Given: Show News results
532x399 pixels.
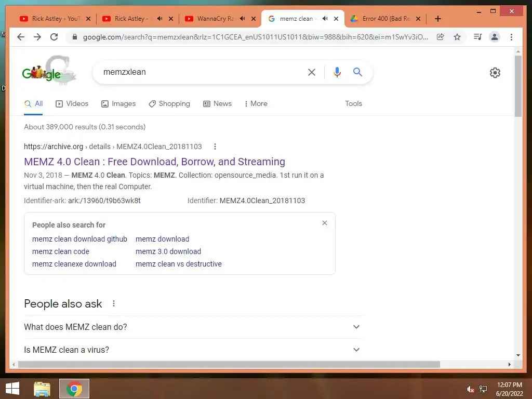Looking at the screenshot, I should click(218, 103).
